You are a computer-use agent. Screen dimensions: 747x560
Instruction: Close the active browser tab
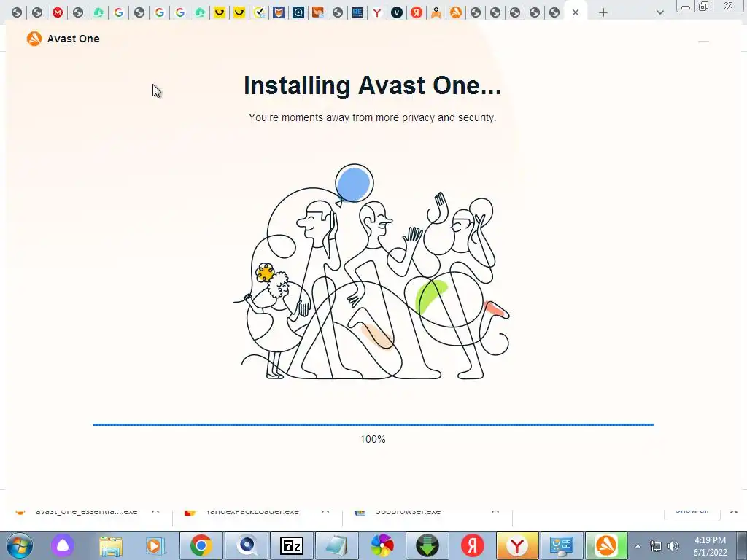576,13
